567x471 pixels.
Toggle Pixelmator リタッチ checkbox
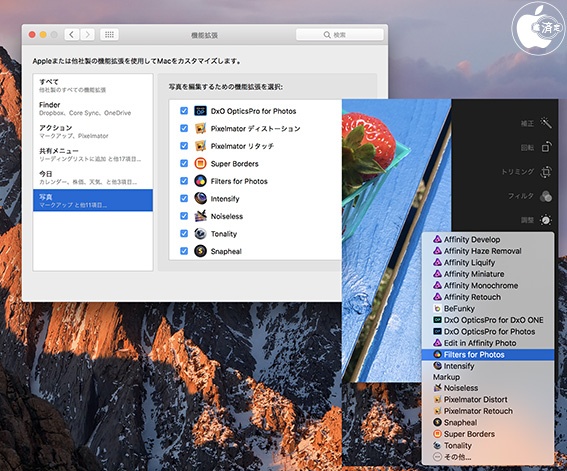coord(184,146)
